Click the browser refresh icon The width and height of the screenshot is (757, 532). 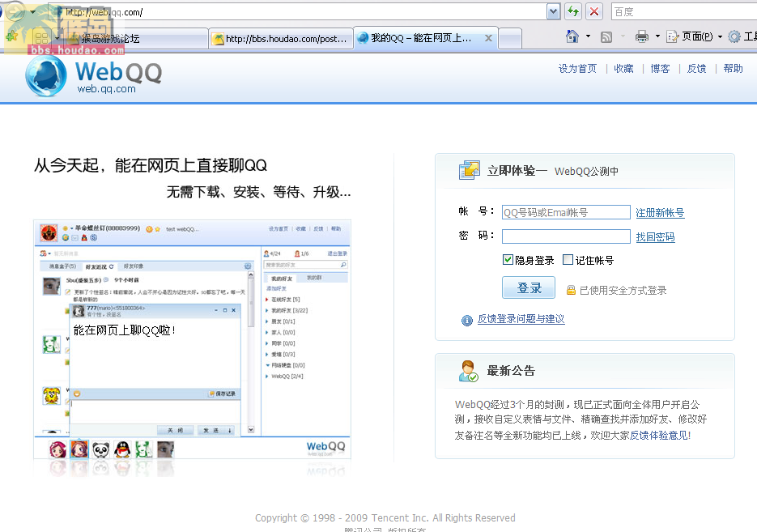point(573,11)
